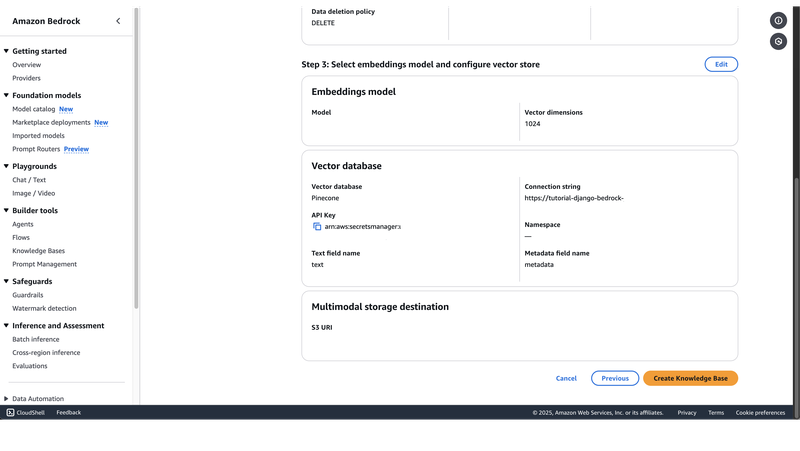Select the connection string URL text
This screenshot has height=451, width=800.
[574, 198]
